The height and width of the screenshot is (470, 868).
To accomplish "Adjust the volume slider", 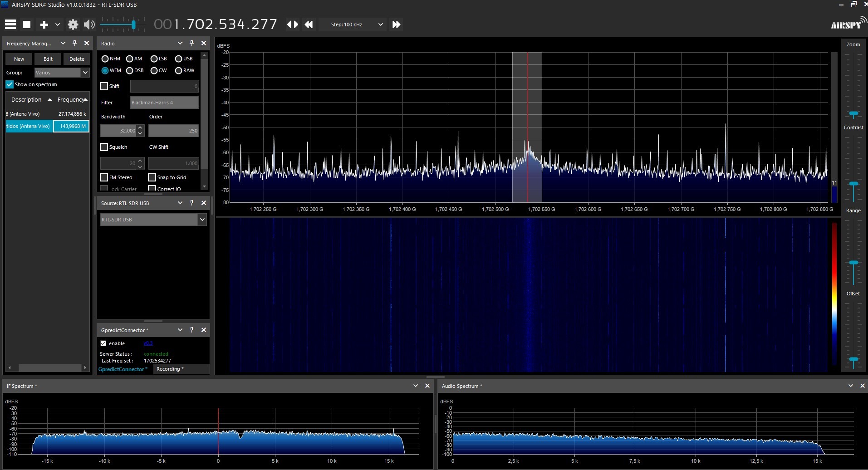I will pos(133,24).
